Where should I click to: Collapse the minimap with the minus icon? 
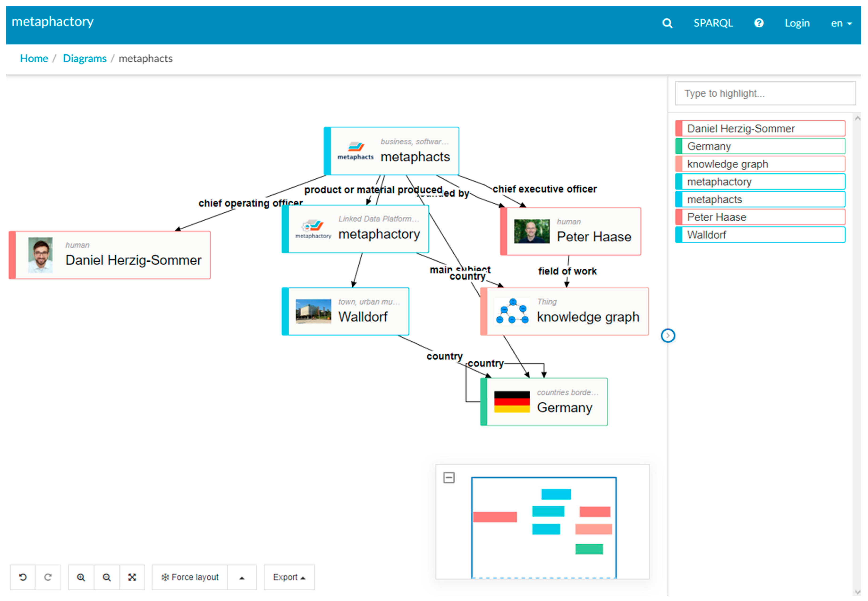coord(448,478)
